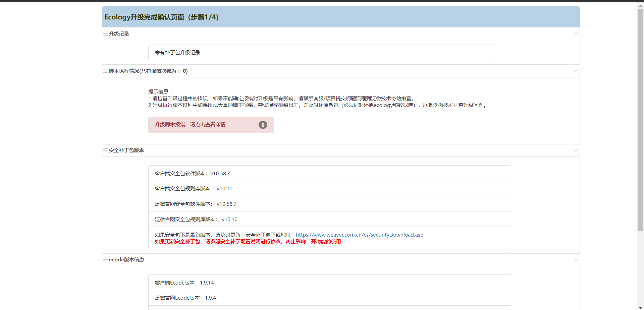
Task: Click hint line 1 about 请检查升级过程中的错误
Action: pyautogui.click(x=282, y=99)
